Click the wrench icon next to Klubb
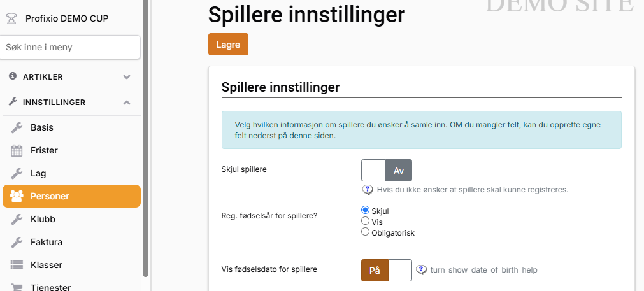The image size is (644, 291). [x=17, y=219]
